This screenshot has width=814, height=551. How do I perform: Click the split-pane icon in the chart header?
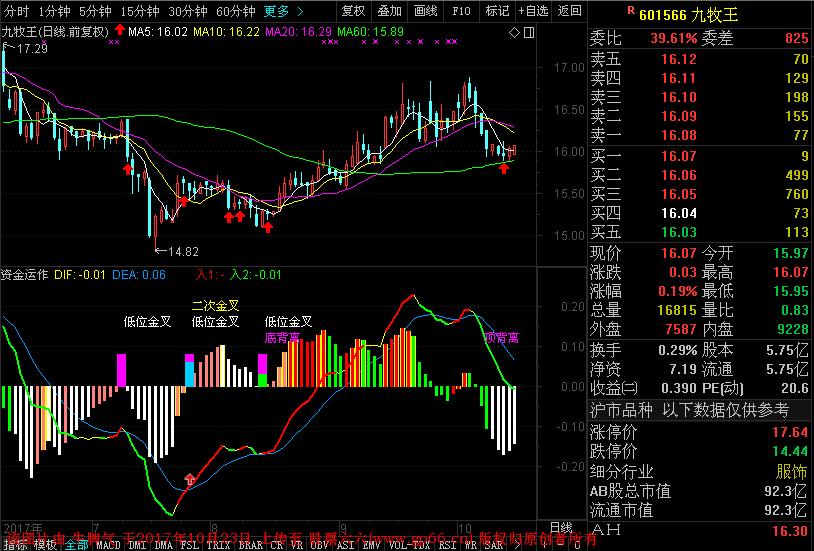tap(529, 33)
